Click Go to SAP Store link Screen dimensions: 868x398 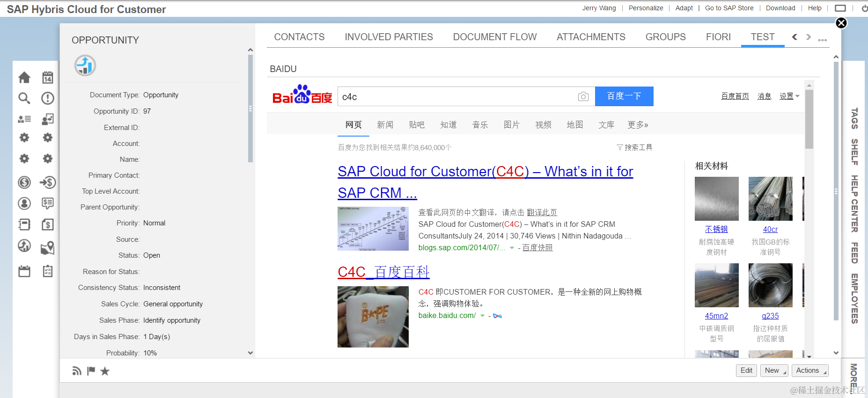tap(729, 8)
